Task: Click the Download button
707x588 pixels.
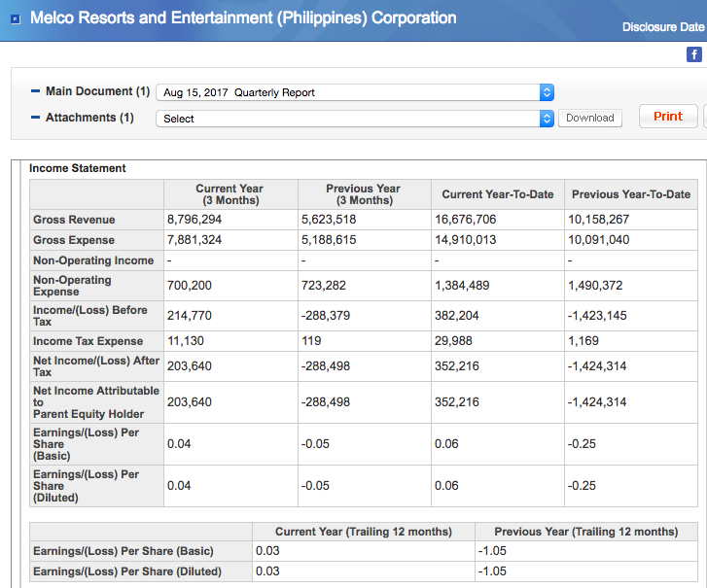Action: (589, 118)
